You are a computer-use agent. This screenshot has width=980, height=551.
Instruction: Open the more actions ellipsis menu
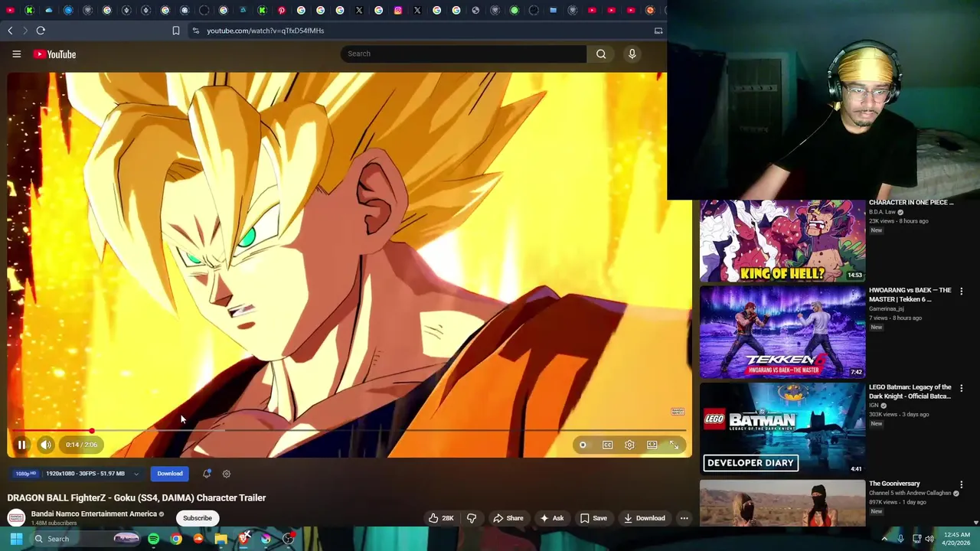pos(684,518)
